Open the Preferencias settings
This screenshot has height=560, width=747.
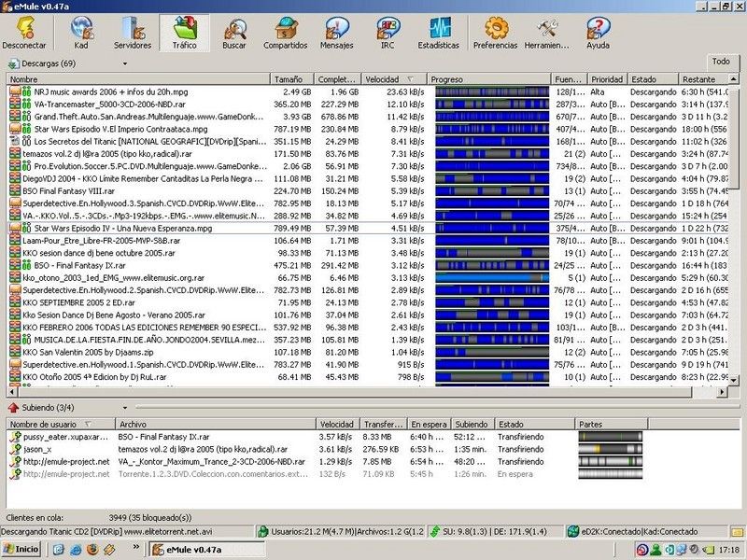tap(496, 33)
